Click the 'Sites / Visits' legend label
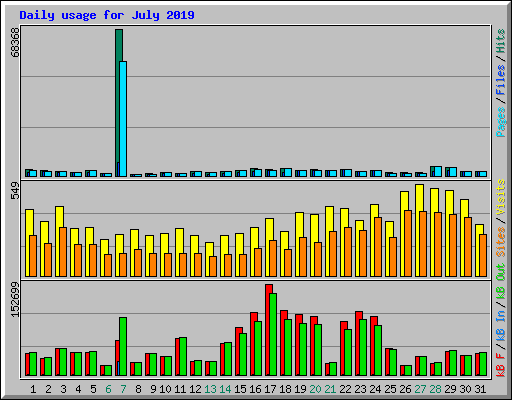Screen dimensions: 512x400 coord(500,218)
